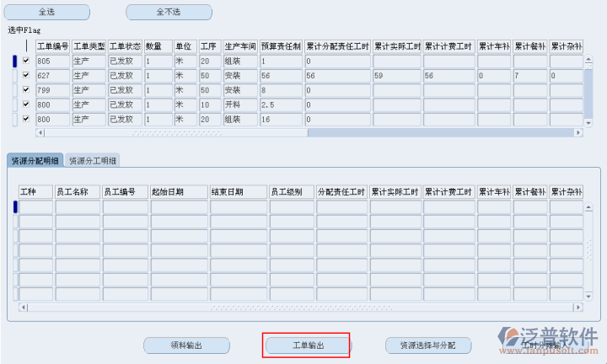Click the first 工种 field in lower table
The image size is (607, 364).
click(35, 207)
